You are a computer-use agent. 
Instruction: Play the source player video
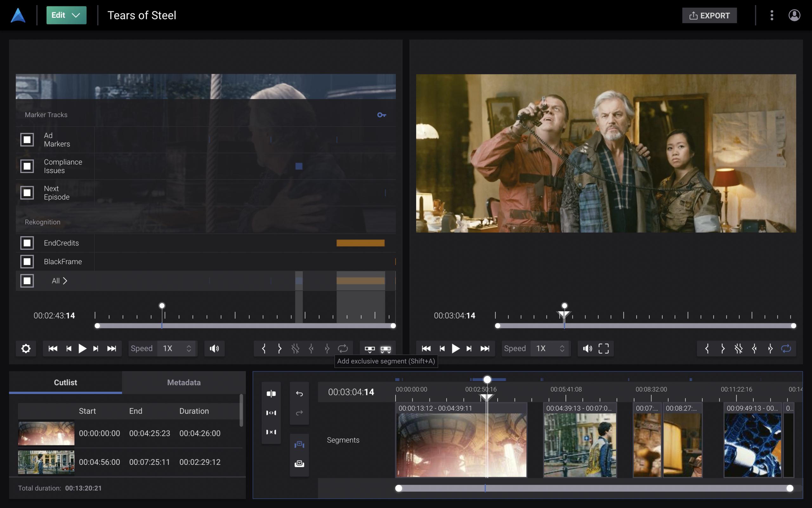(x=82, y=348)
